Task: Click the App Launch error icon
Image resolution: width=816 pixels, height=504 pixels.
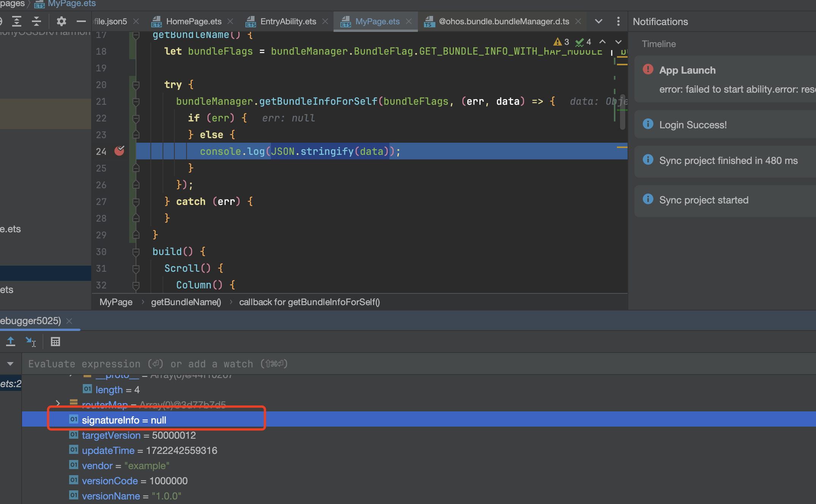Action: [x=648, y=69]
